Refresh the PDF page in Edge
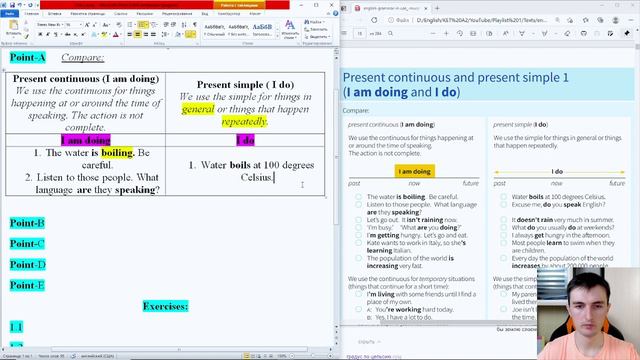The image size is (640, 360). [374, 20]
